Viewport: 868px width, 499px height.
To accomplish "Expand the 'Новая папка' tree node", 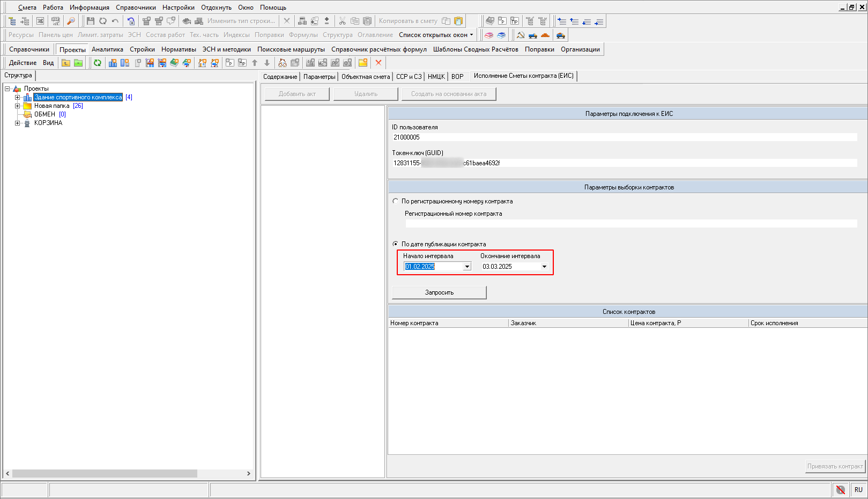I will (x=17, y=106).
